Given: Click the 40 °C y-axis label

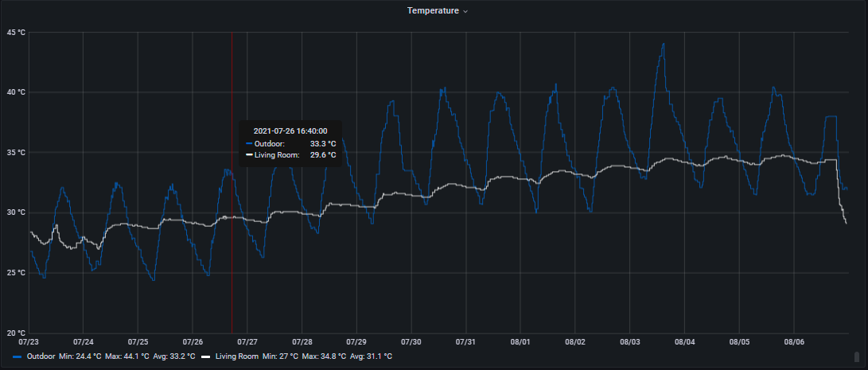Looking at the screenshot, I should coord(17,92).
